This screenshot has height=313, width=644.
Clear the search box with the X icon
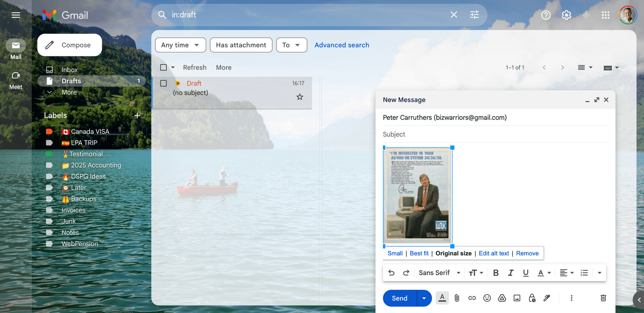(x=454, y=15)
